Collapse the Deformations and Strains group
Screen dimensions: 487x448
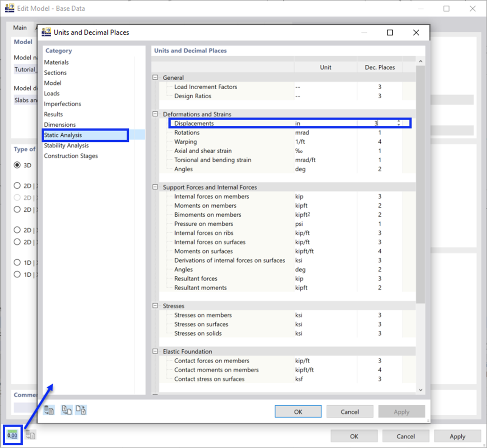coord(155,114)
